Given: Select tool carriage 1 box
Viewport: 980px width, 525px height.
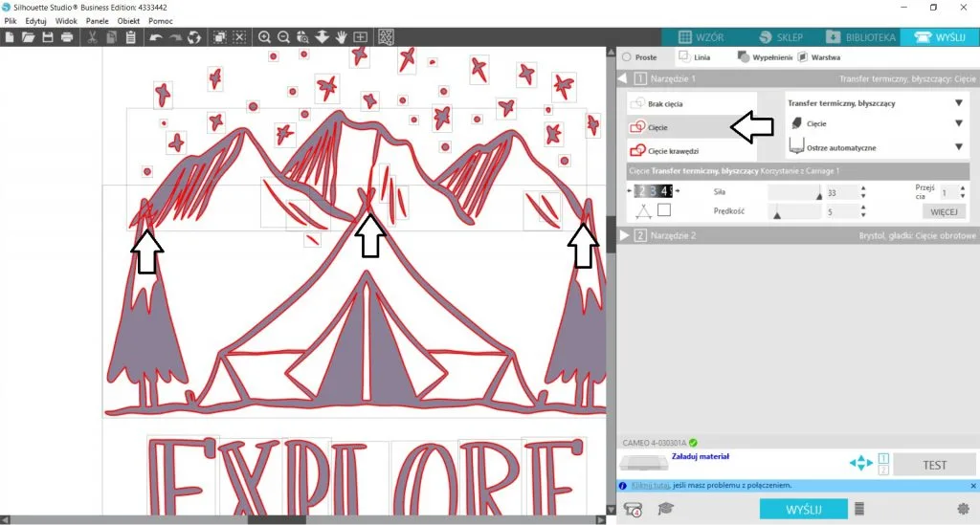Looking at the screenshot, I should [883, 458].
